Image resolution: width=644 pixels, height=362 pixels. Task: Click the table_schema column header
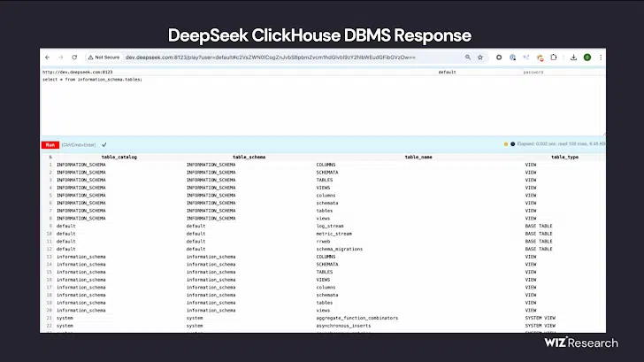click(x=249, y=157)
